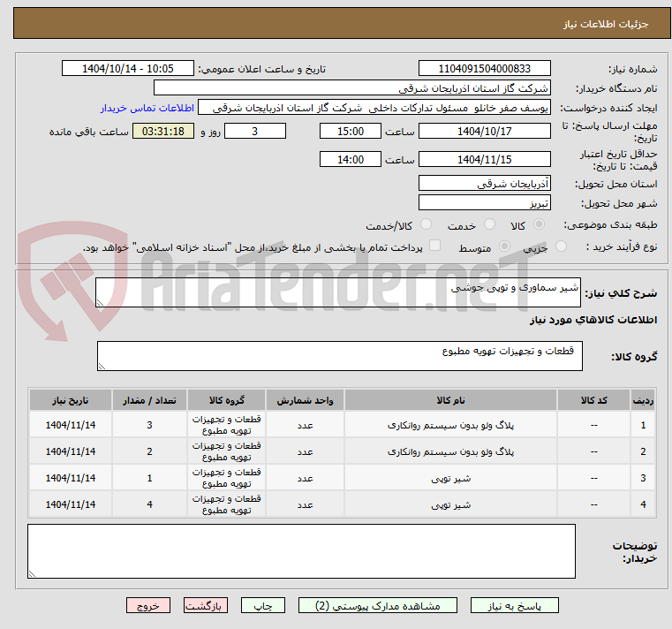Screen dimensions: 672x629
Task: Click the response deadline date 1404/10/17
Action: tap(484, 132)
